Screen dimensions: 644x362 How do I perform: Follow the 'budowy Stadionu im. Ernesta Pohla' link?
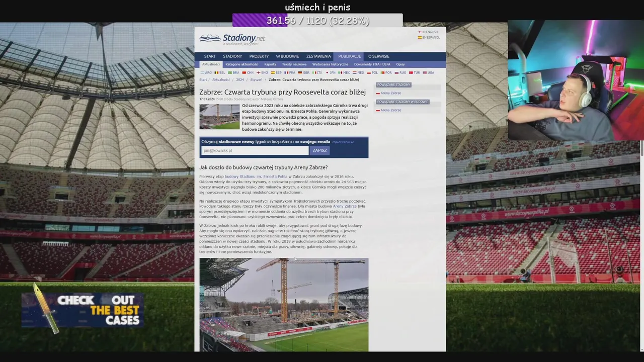[x=256, y=176]
